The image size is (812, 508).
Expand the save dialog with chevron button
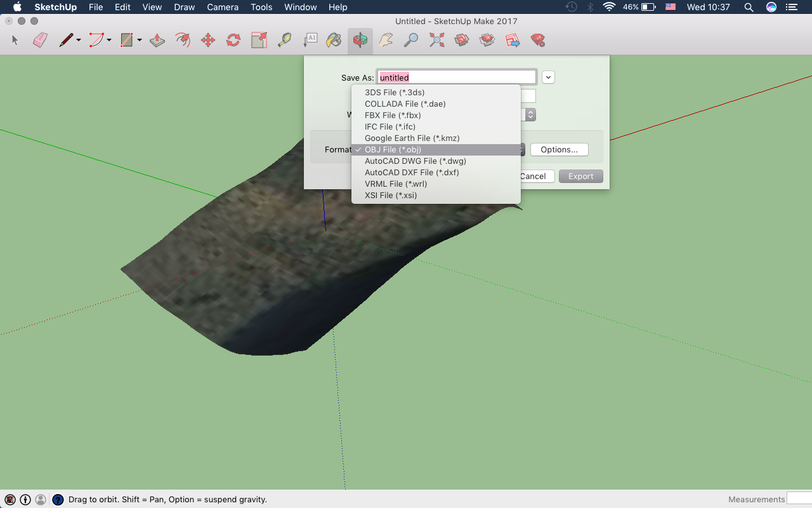[x=549, y=77]
